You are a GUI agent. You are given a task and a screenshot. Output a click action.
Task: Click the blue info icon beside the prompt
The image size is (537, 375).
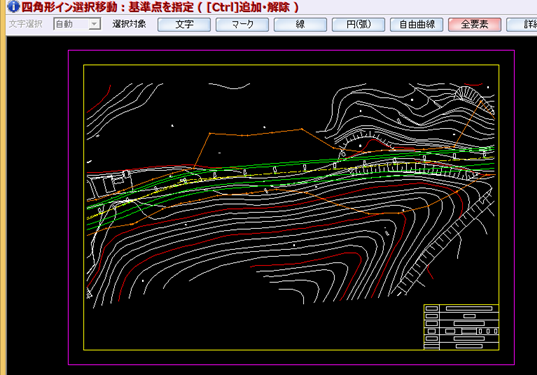click(x=13, y=6)
